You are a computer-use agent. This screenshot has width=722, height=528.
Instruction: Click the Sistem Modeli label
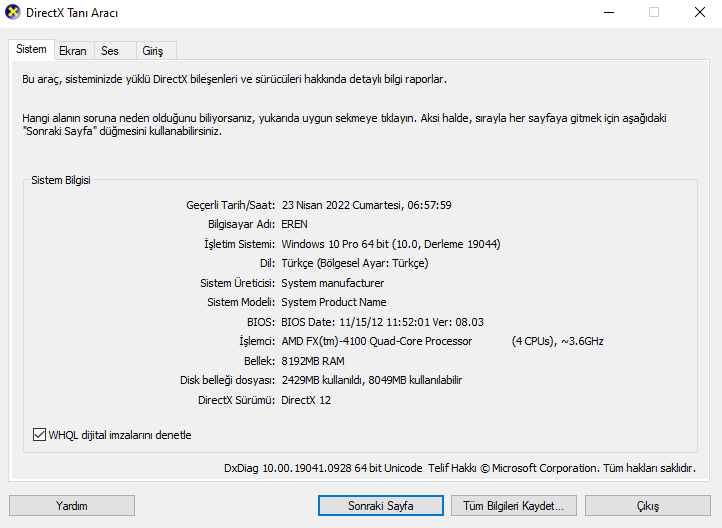point(241,302)
